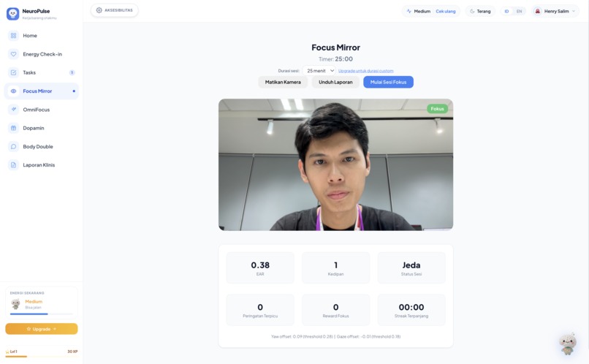Open the Body Double section

click(x=42, y=146)
